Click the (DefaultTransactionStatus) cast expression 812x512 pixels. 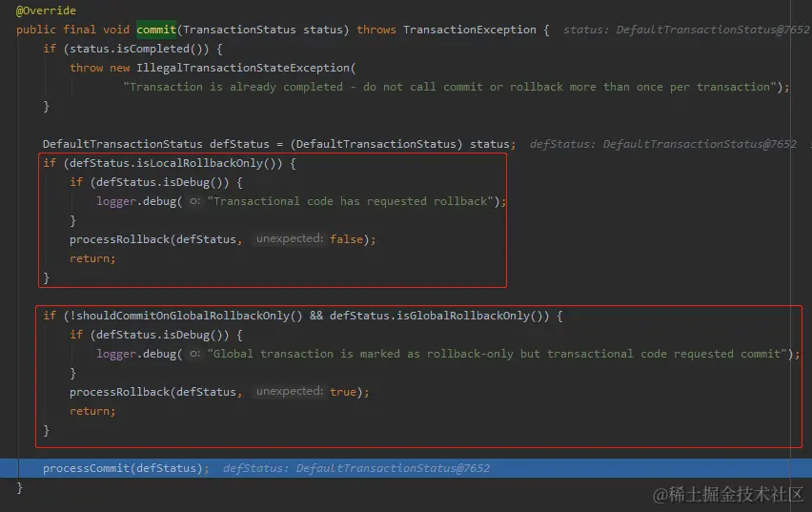click(x=376, y=144)
